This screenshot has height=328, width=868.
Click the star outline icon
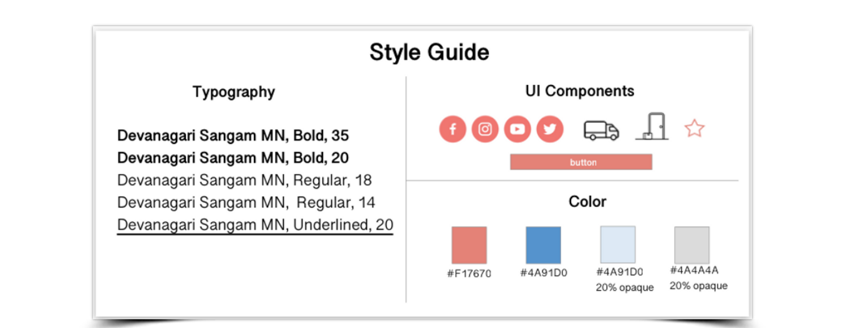(694, 128)
